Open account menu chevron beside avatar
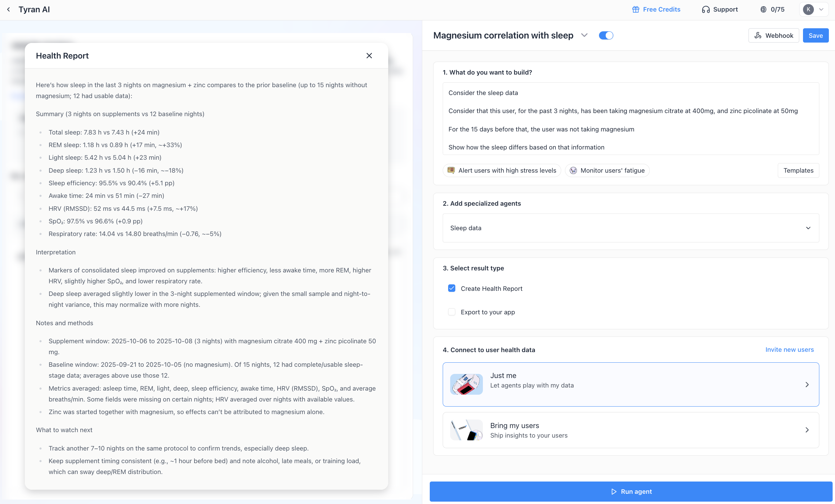This screenshot has width=835, height=504. pos(821,10)
